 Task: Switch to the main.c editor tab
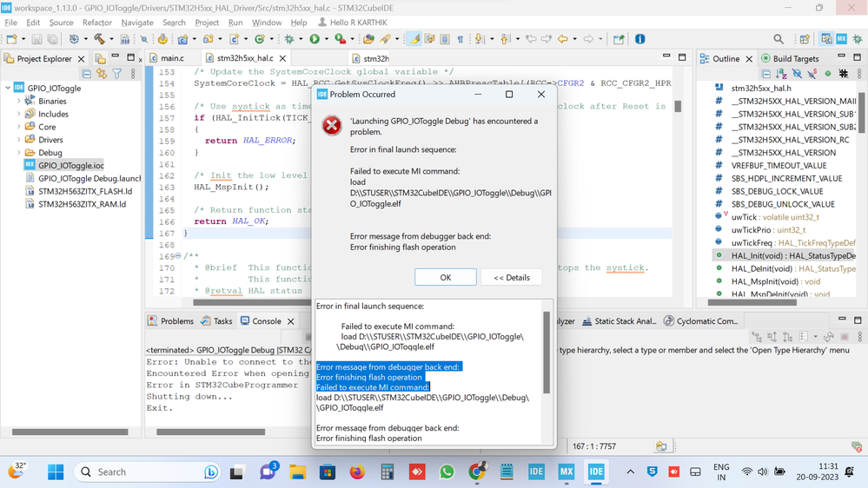click(x=171, y=58)
